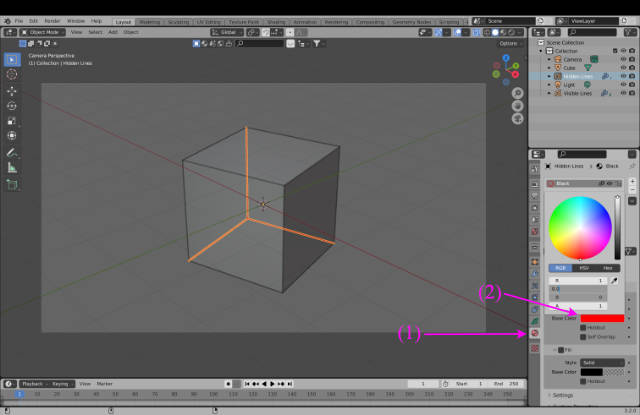
Task: Open the File menu
Action: 19,21
